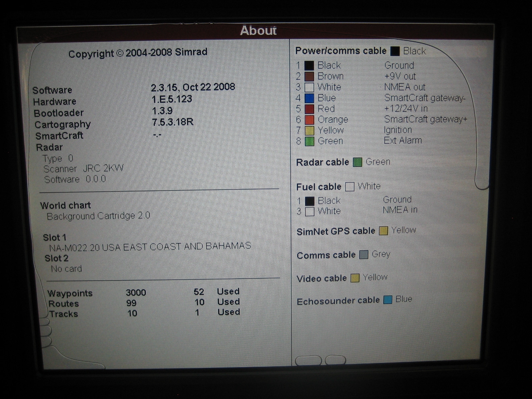Click the Cartography value 7.5.3.18R
The height and width of the screenshot is (399, 532).
click(173, 122)
